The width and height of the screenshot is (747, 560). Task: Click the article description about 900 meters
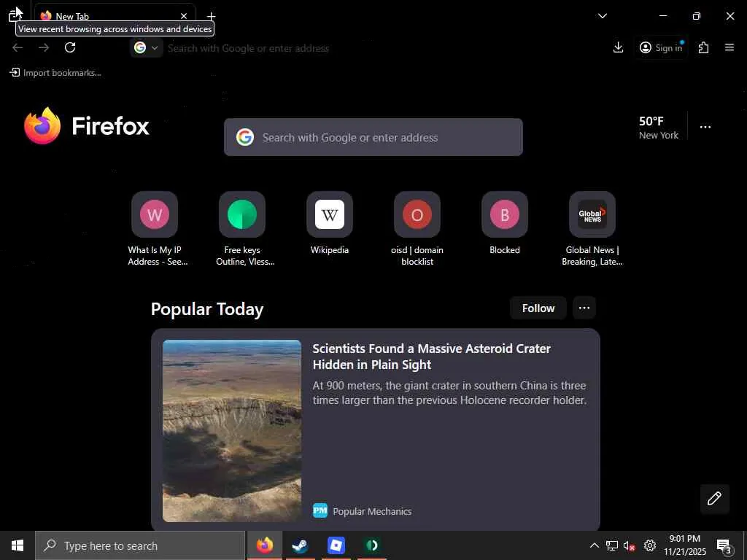(x=449, y=393)
